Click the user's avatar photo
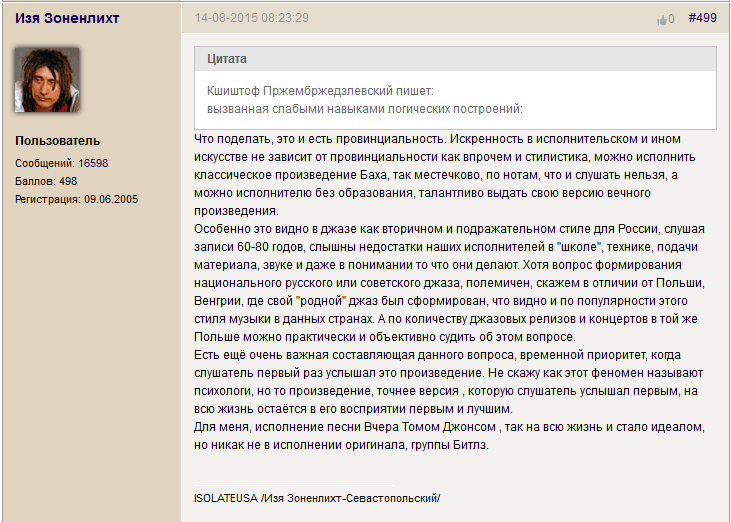The width and height of the screenshot is (731, 522). 47,80
